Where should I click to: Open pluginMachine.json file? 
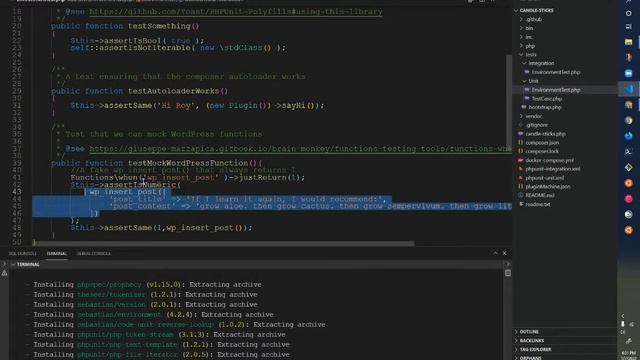click(x=548, y=187)
